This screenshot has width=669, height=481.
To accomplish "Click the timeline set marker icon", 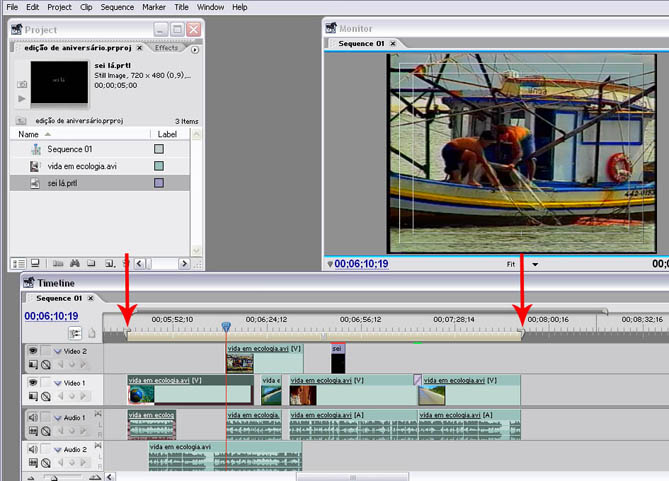I will click(92, 333).
